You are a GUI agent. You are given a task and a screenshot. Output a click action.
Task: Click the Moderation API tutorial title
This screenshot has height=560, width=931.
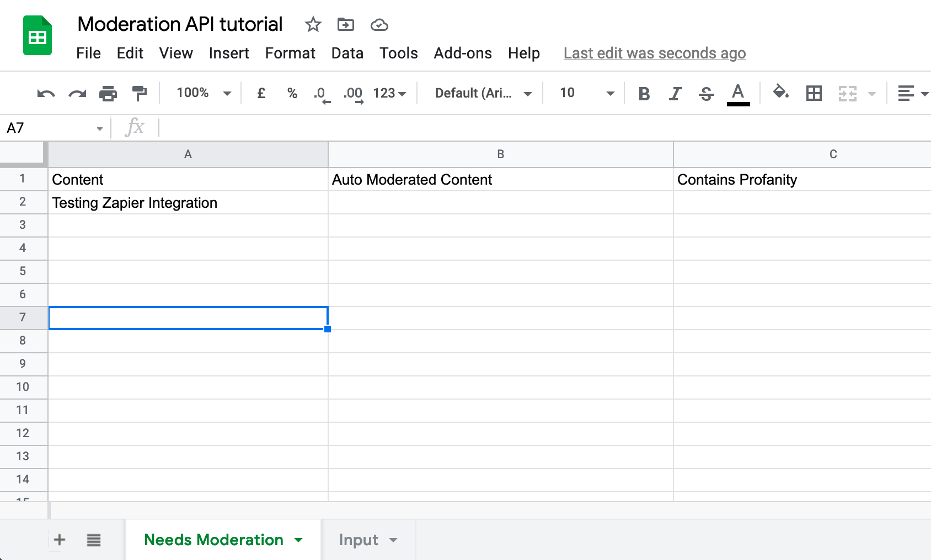180,24
